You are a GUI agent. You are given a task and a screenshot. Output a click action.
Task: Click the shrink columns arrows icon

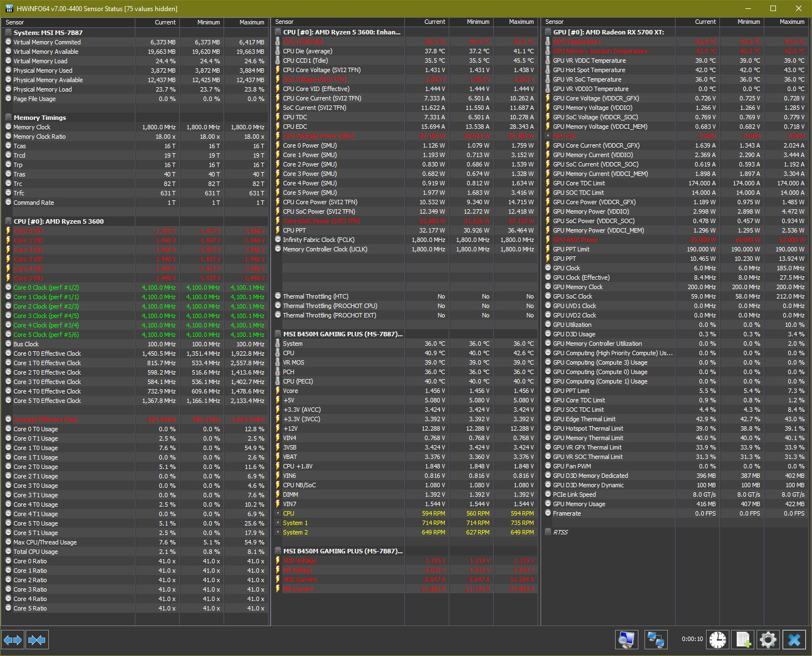[37, 640]
